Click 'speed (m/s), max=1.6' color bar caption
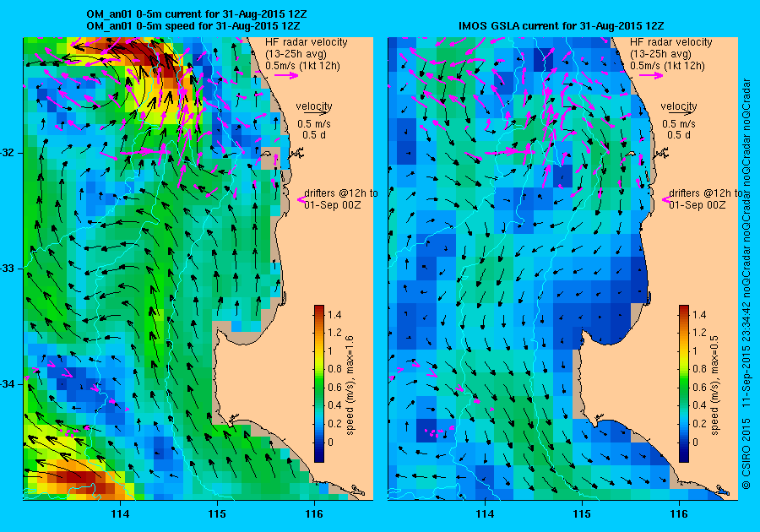 tap(350, 385)
